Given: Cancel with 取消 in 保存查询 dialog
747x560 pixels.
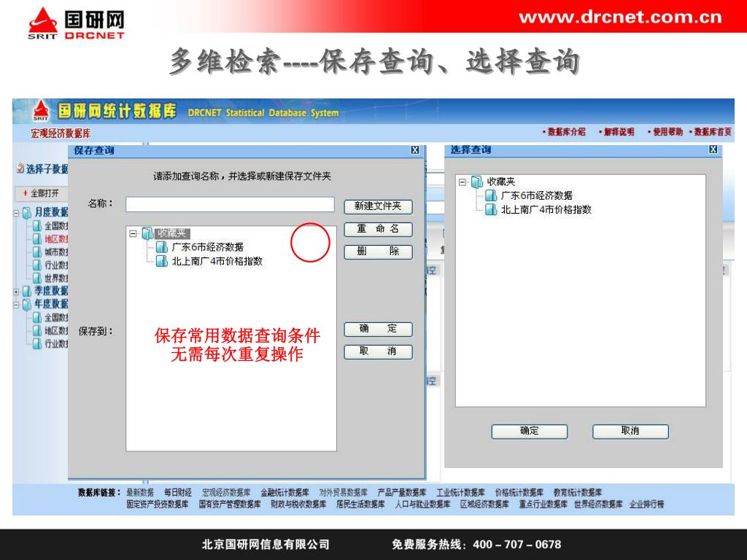Looking at the screenshot, I should click(x=379, y=351).
